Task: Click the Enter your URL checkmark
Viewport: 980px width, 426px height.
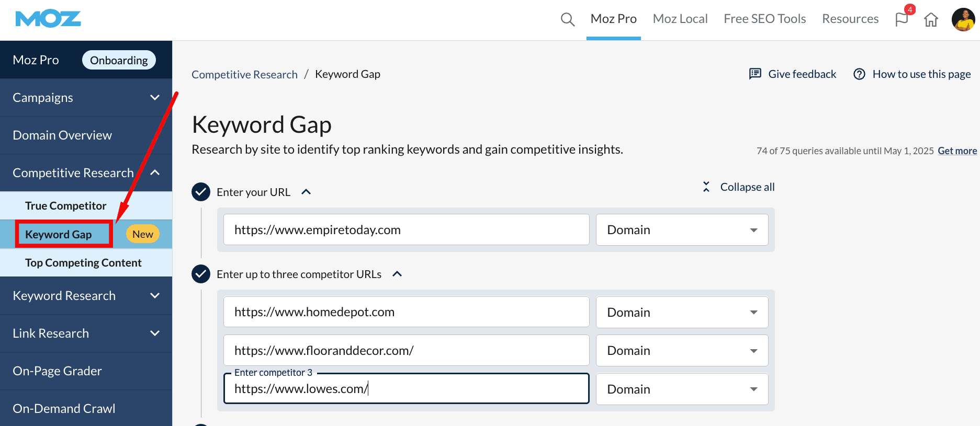Action: [x=201, y=192]
